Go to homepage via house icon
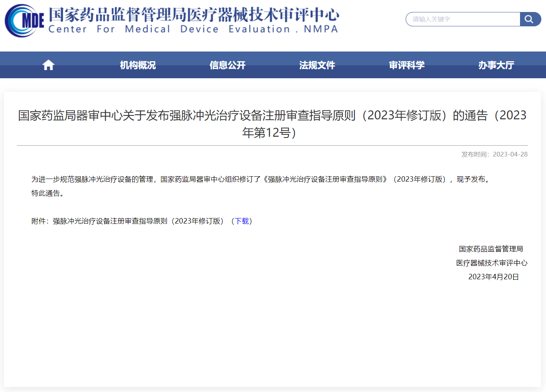This screenshot has width=546, height=392. [48, 65]
